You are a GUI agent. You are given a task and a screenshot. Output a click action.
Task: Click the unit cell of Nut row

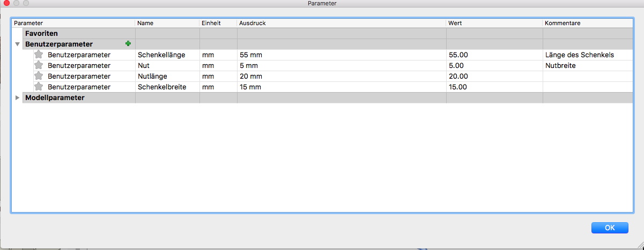coord(218,65)
